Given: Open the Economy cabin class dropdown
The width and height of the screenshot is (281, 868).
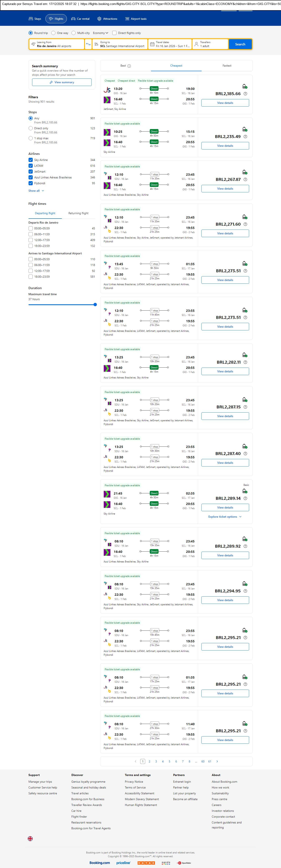Looking at the screenshot, I should click(x=101, y=33).
